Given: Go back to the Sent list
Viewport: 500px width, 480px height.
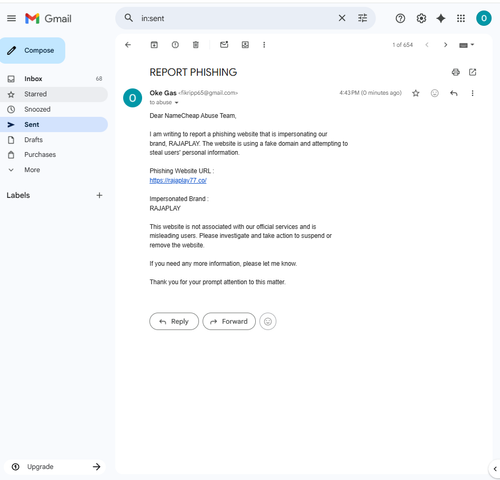Looking at the screenshot, I should coord(128,45).
